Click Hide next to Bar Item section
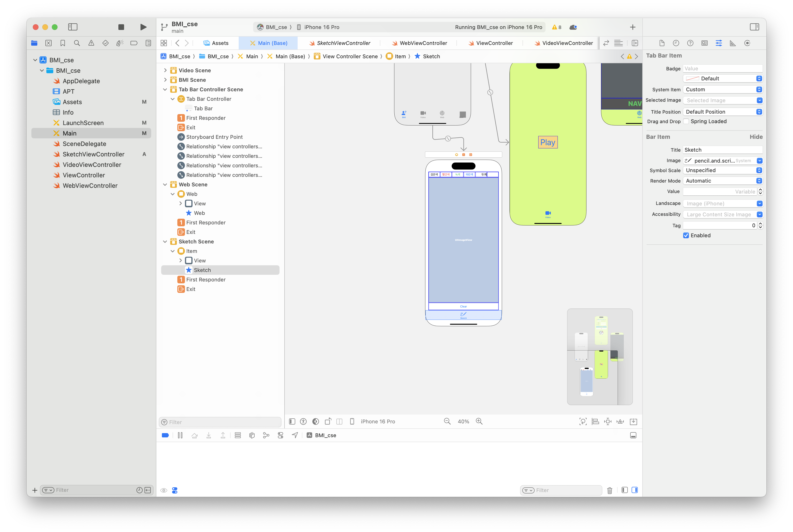Image resolution: width=793 pixels, height=532 pixels. pyautogui.click(x=756, y=137)
